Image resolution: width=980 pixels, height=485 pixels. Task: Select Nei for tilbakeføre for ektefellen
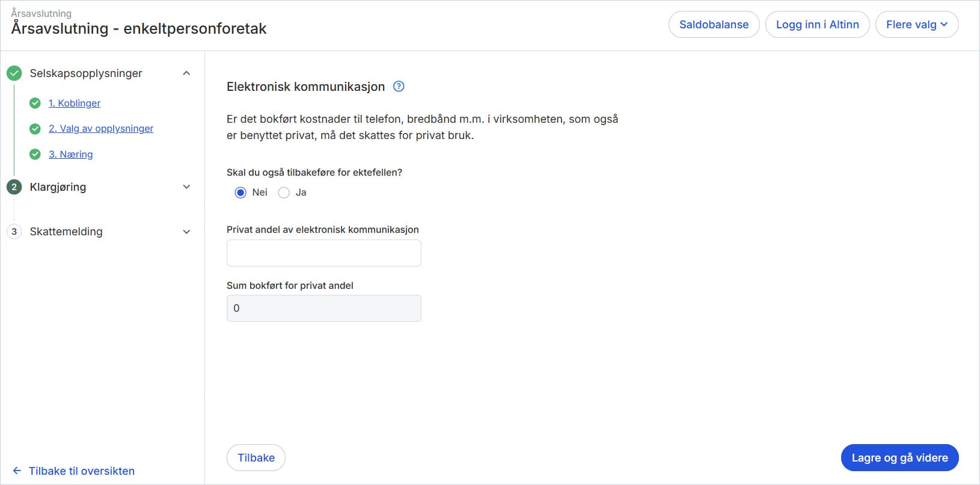[240, 192]
